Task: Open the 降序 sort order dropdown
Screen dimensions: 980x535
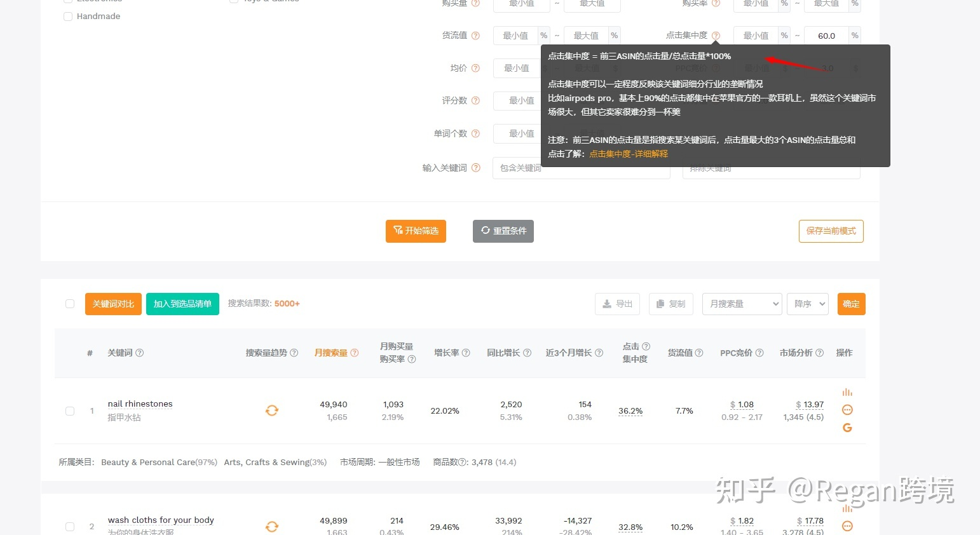Action: tap(807, 304)
